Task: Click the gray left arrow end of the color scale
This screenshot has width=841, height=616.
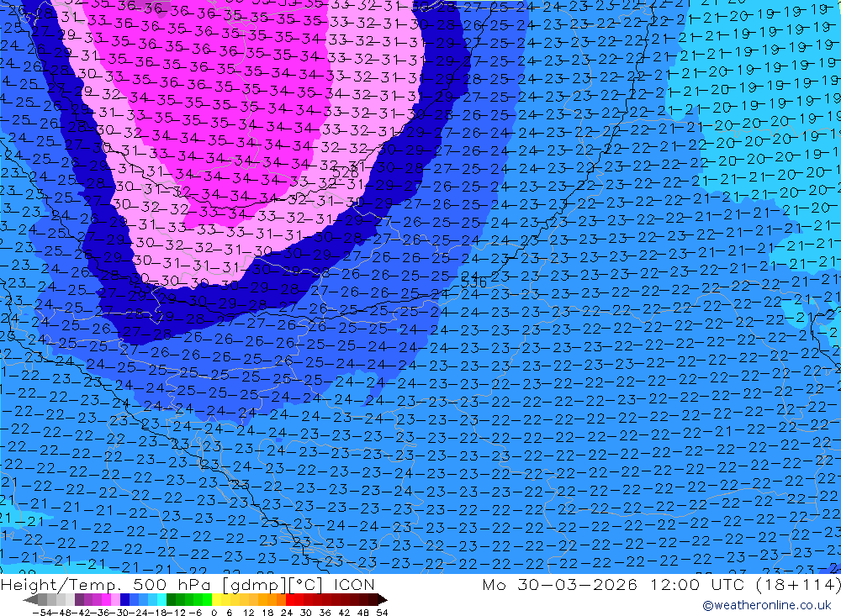Action: tap(30, 600)
